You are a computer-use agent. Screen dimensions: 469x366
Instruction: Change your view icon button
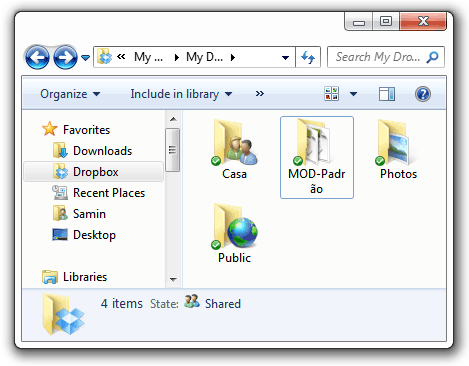(x=331, y=94)
